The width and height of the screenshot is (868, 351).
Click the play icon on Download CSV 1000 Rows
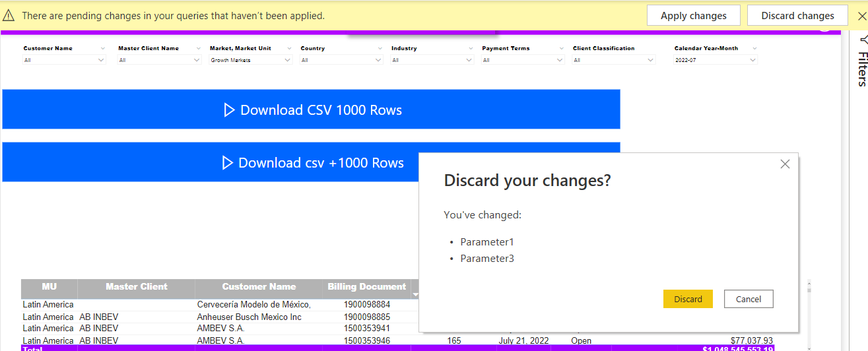229,110
